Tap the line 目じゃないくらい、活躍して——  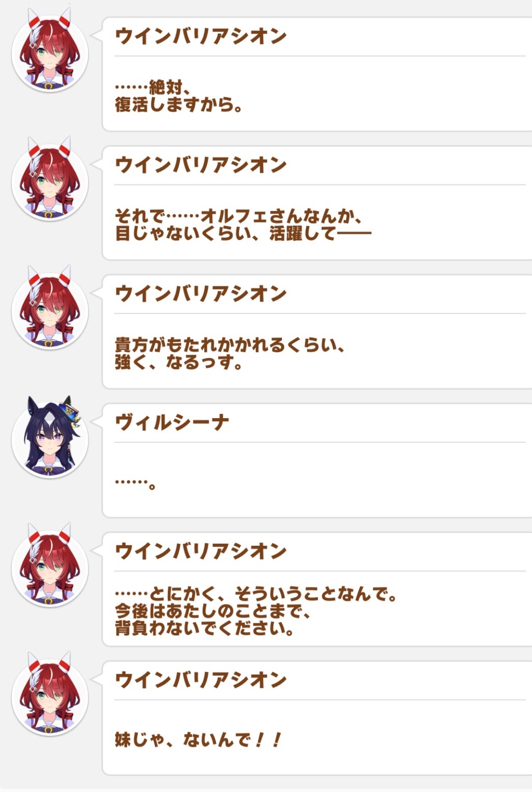tap(243, 234)
